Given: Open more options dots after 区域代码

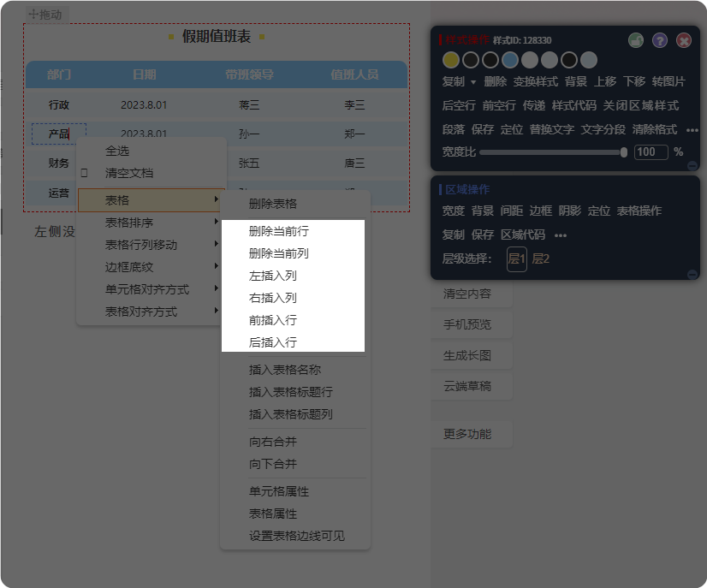Looking at the screenshot, I should pos(561,235).
